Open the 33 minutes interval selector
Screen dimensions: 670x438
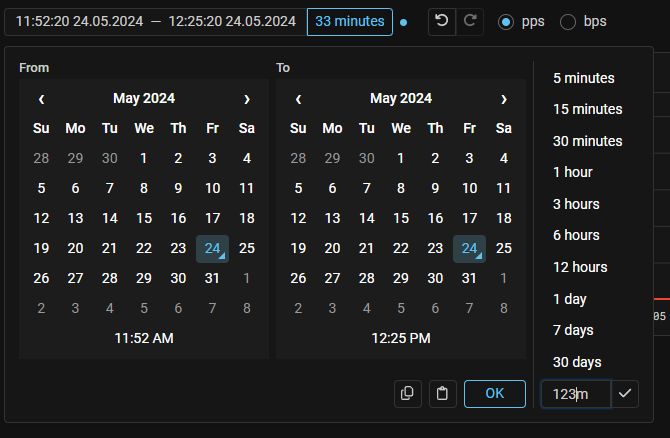click(350, 21)
